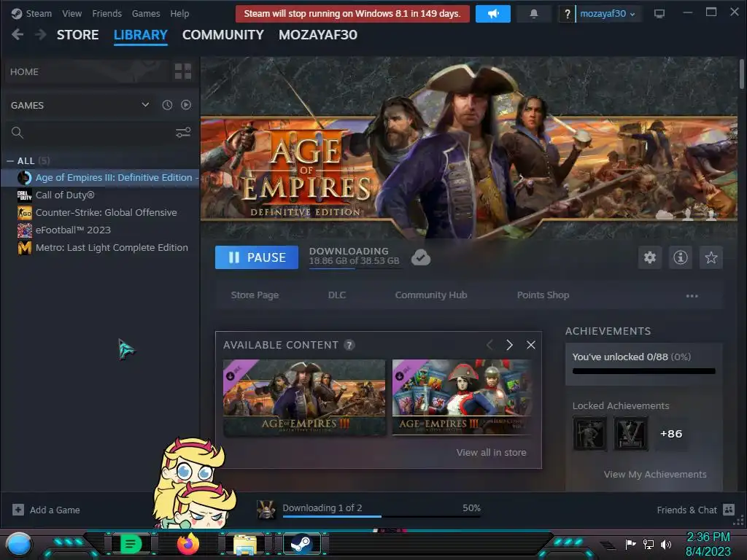Open the HOME library view
Screen dimensions: 747x560
87,71
